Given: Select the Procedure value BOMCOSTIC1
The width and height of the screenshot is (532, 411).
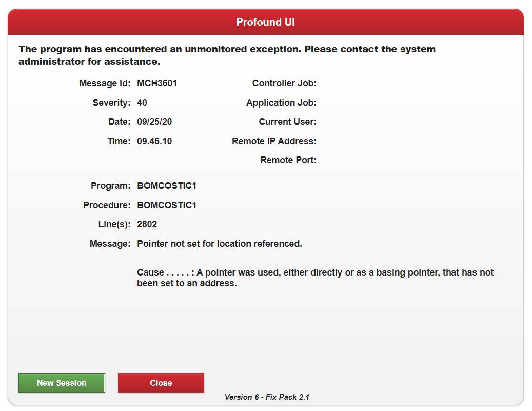Looking at the screenshot, I should coord(167,205).
